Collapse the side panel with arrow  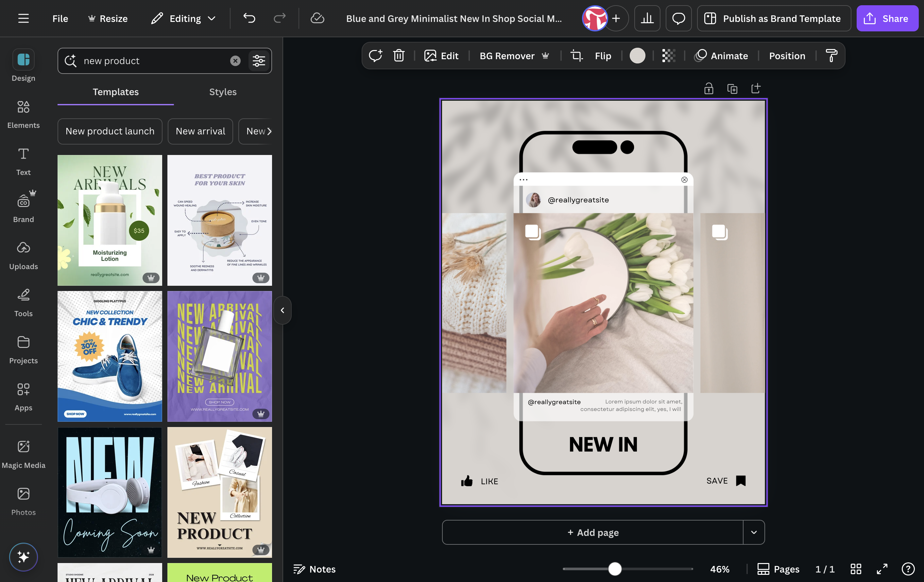click(282, 310)
